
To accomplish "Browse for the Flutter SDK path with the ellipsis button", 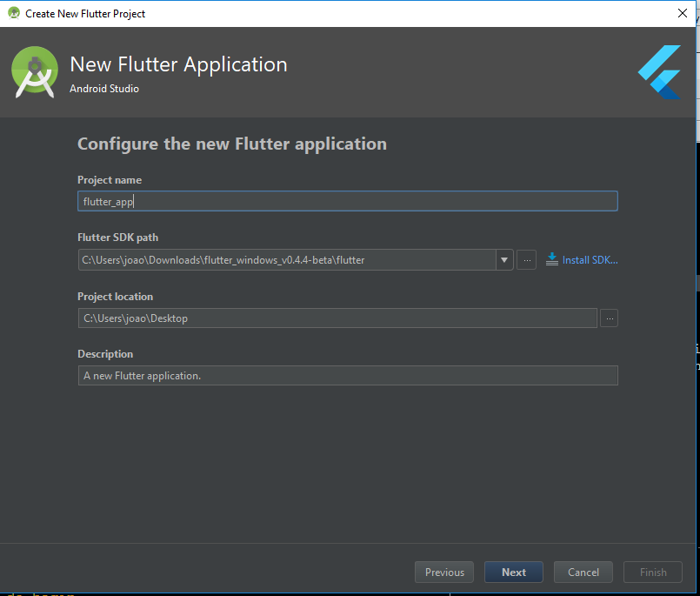I will (x=526, y=260).
